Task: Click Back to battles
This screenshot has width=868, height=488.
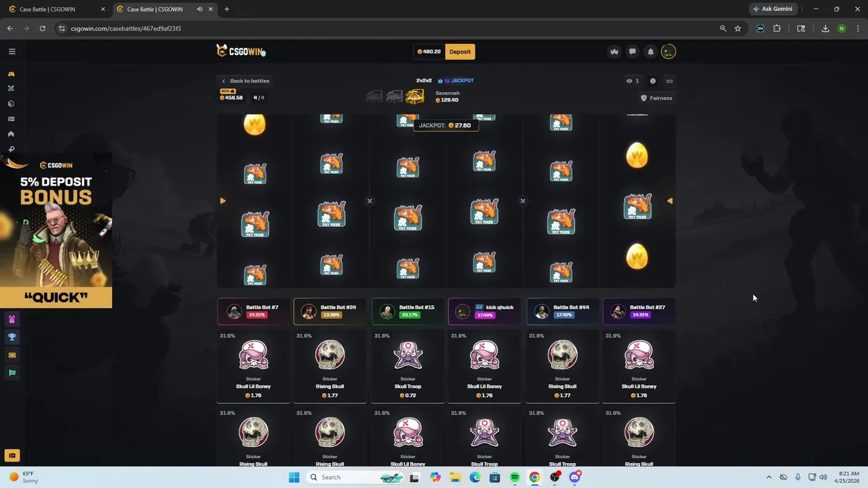Action: (245, 81)
